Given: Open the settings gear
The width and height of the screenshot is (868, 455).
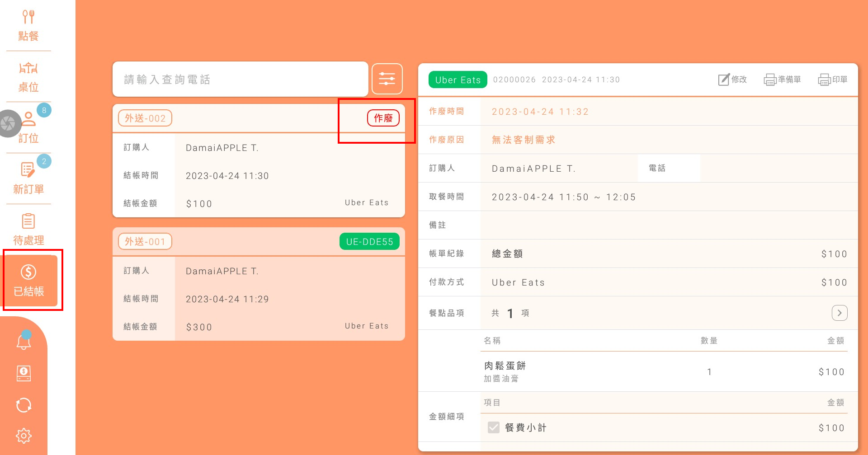Looking at the screenshot, I should [24, 436].
